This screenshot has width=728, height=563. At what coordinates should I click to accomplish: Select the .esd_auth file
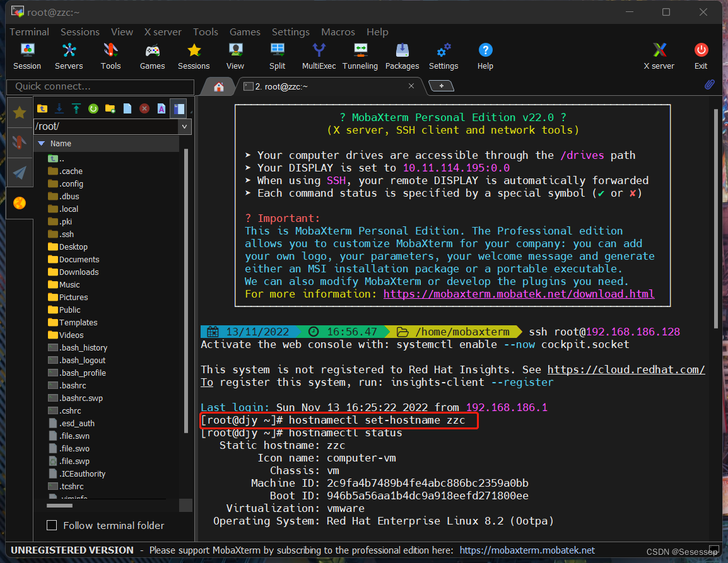click(x=71, y=423)
